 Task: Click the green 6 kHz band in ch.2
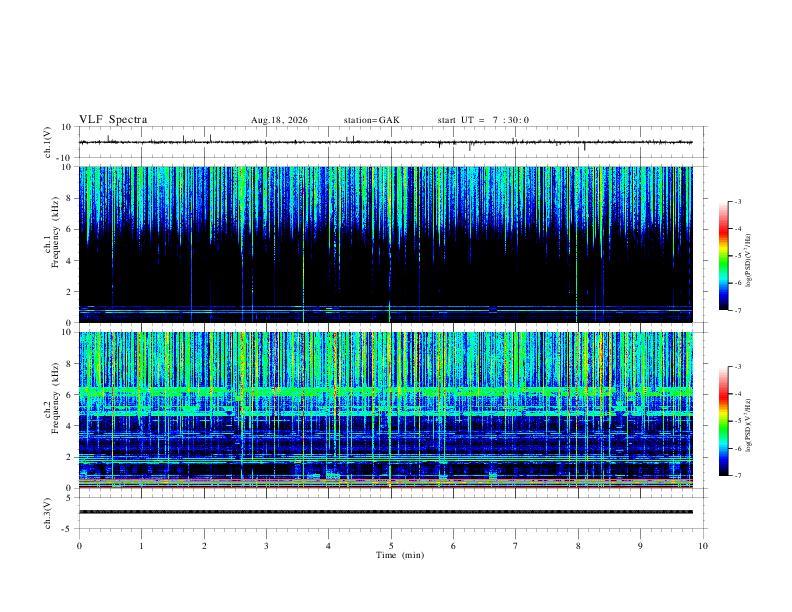[385, 391]
